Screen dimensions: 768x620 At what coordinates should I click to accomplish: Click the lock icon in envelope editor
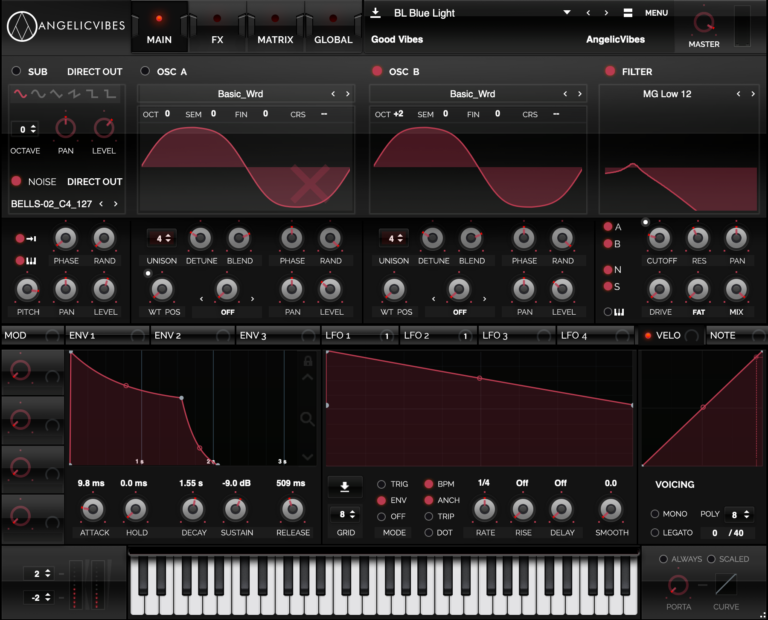pos(308,361)
